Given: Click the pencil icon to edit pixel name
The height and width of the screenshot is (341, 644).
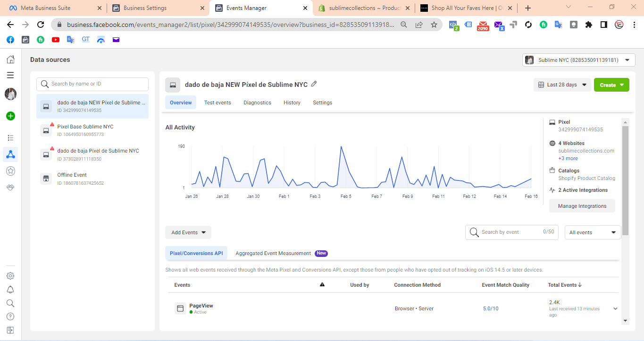Looking at the screenshot, I should coord(314,84).
